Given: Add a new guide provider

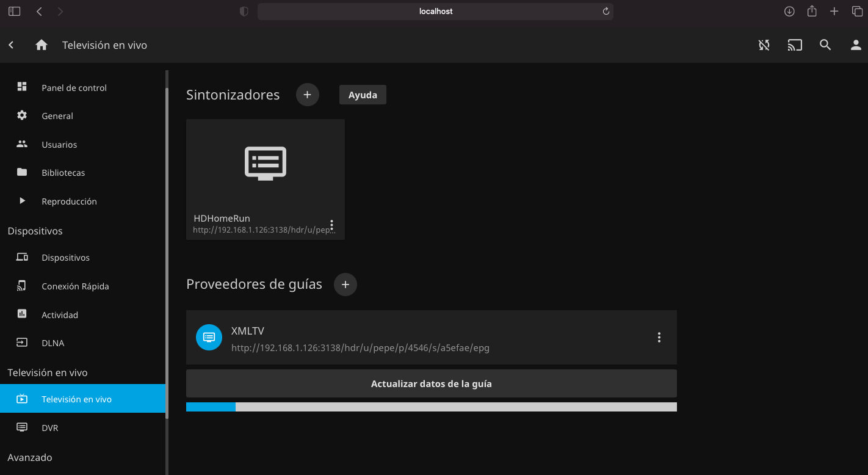Looking at the screenshot, I should [x=345, y=285].
